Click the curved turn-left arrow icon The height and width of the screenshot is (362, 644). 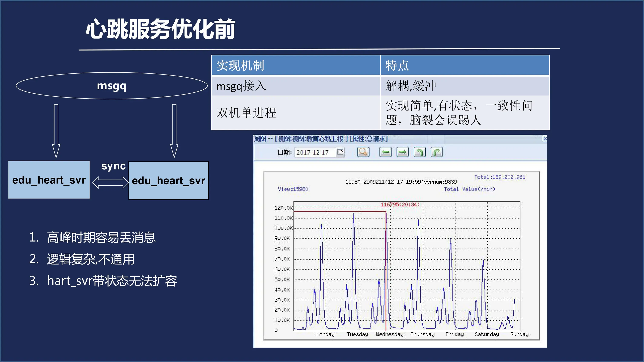(420, 152)
